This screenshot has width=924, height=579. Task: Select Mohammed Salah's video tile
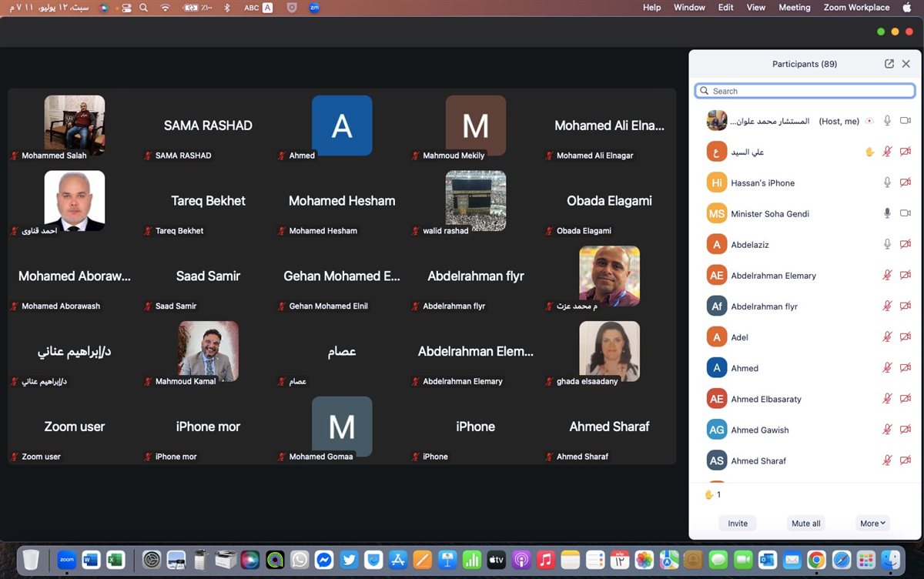point(75,127)
